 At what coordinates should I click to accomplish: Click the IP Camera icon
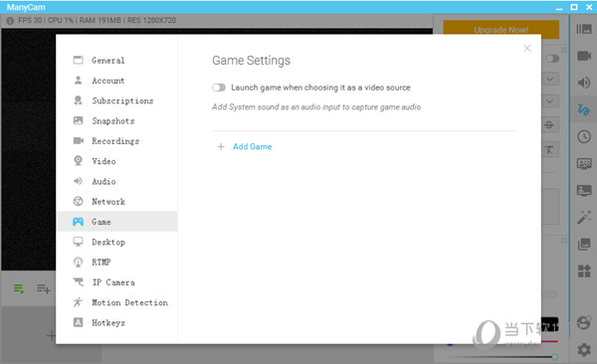tap(78, 281)
